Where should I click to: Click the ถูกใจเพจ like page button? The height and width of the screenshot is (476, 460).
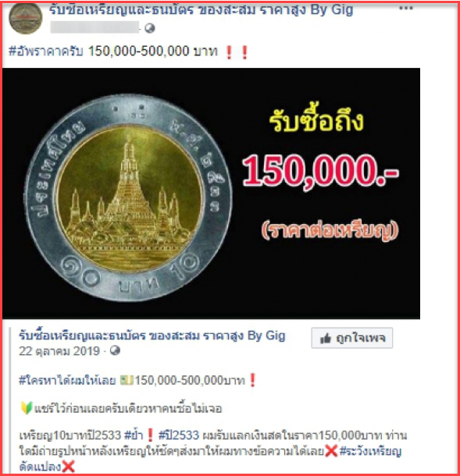click(352, 338)
